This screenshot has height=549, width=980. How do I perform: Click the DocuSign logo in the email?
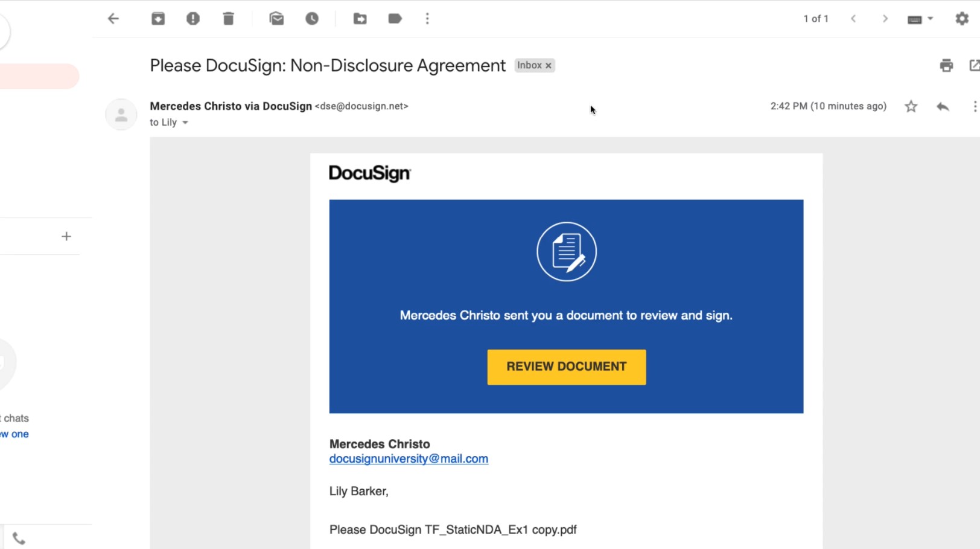click(x=370, y=174)
